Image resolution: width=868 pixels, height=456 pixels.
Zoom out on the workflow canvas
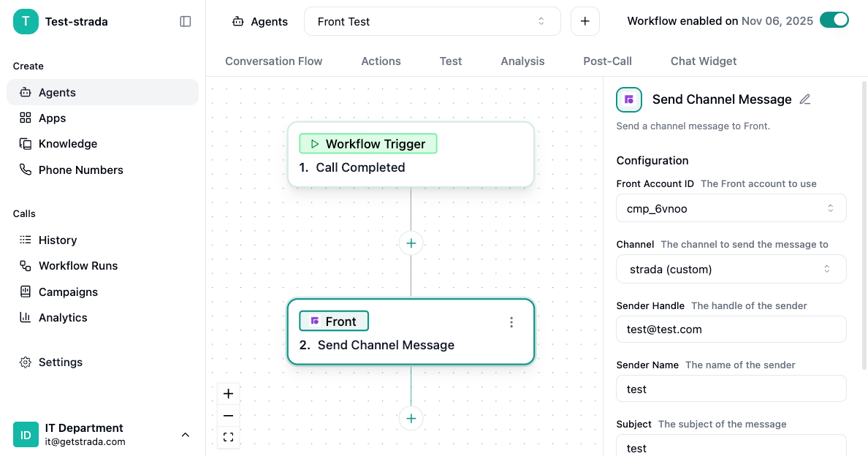(228, 416)
